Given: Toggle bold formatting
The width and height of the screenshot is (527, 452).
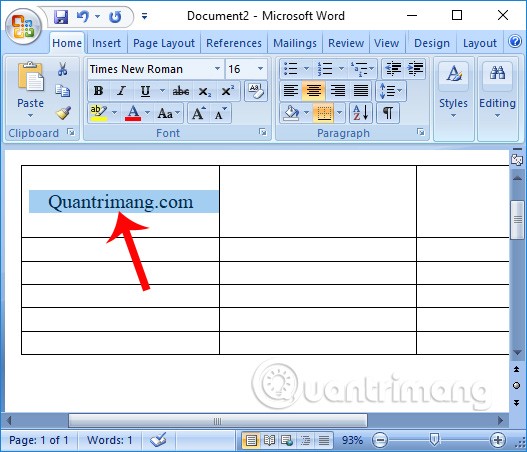Looking at the screenshot, I should pyautogui.click(x=98, y=91).
